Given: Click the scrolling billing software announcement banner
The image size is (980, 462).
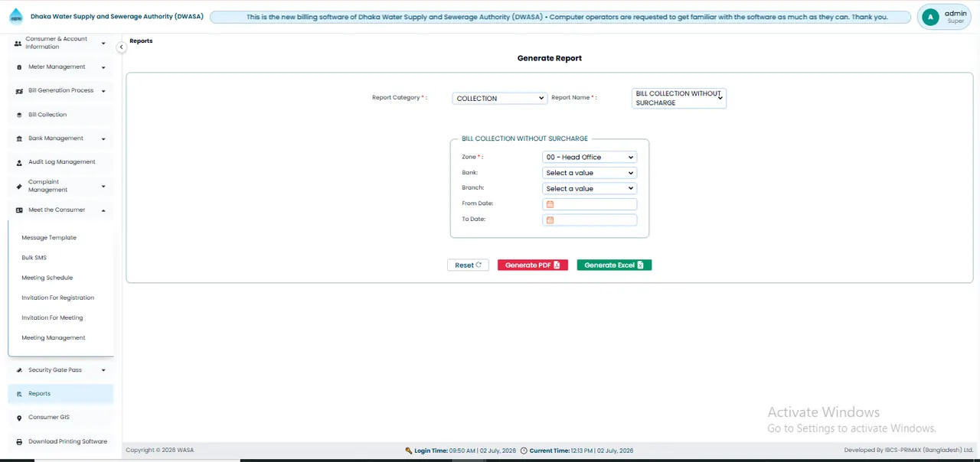Looking at the screenshot, I should (x=560, y=17).
